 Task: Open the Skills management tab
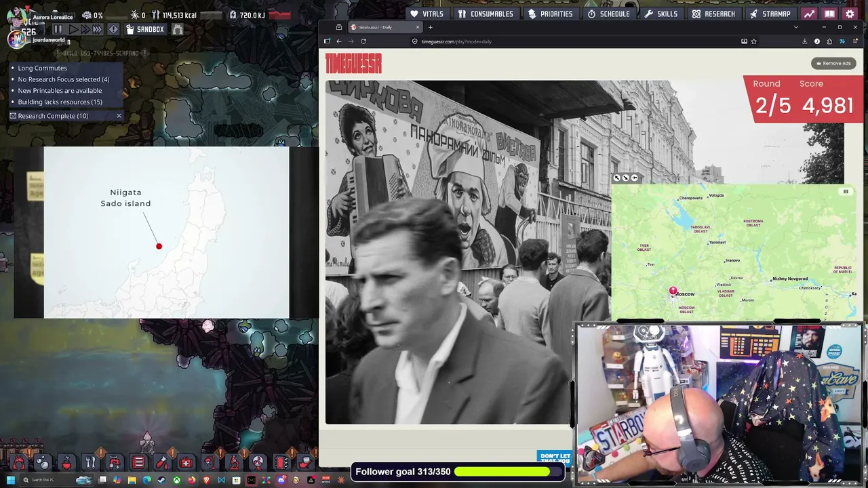661,14
